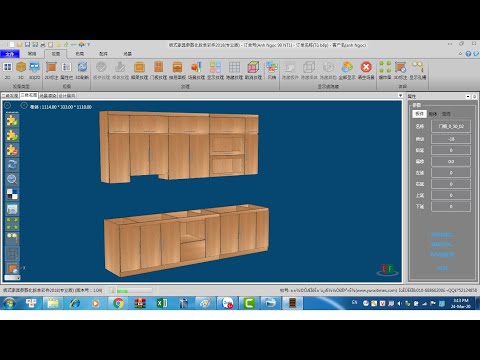Screen dimensions: 480x360
Task: Switch to 3D view mode in ribbon
Action: click(21, 70)
